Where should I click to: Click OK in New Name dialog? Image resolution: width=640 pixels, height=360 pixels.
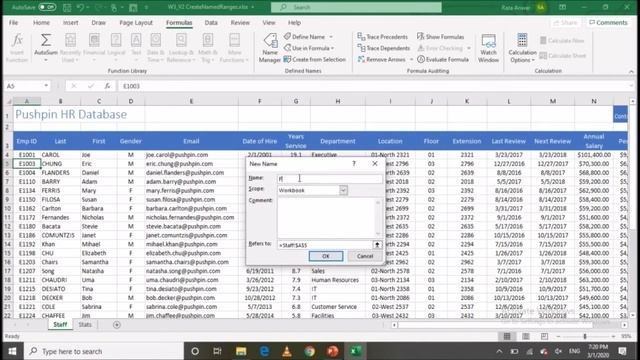pyautogui.click(x=326, y=256)
